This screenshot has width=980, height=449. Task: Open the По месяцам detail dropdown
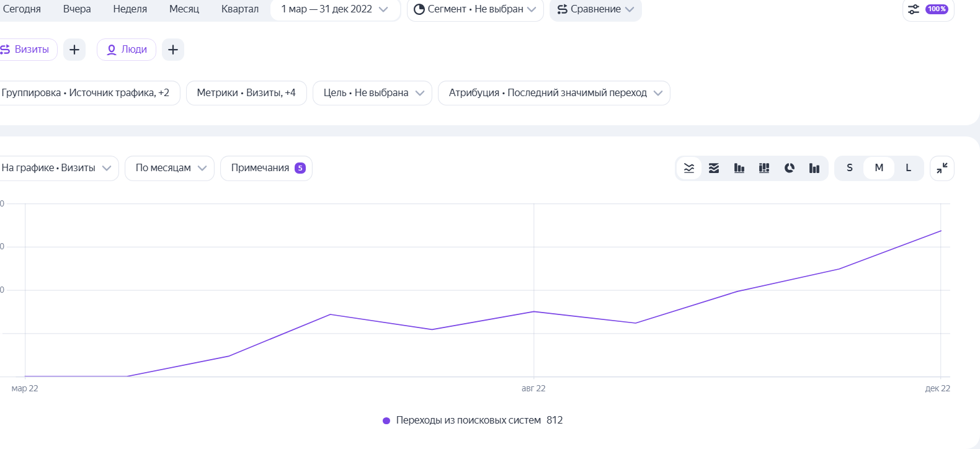[x=169, y=168]
